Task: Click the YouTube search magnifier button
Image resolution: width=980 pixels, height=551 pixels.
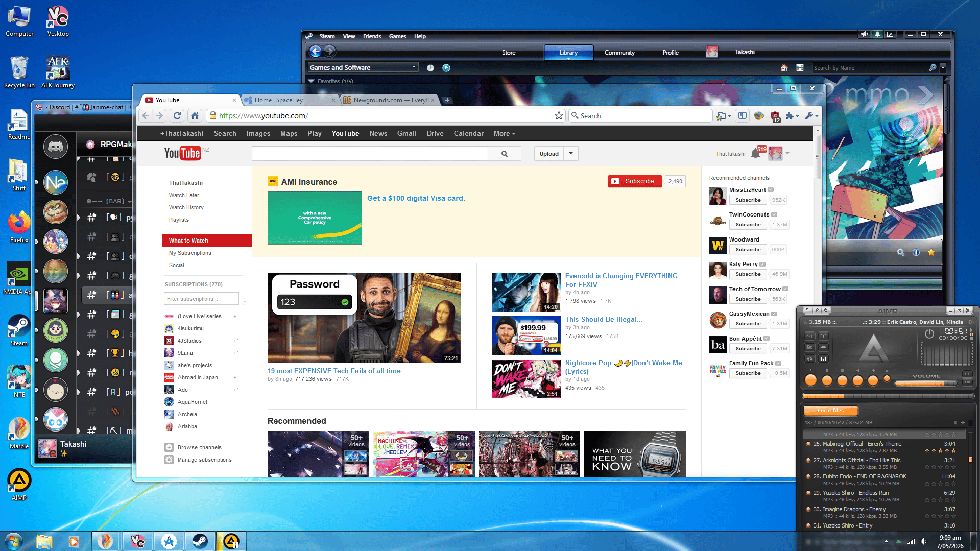Action: pyautogui.click(x=505, y=154)
